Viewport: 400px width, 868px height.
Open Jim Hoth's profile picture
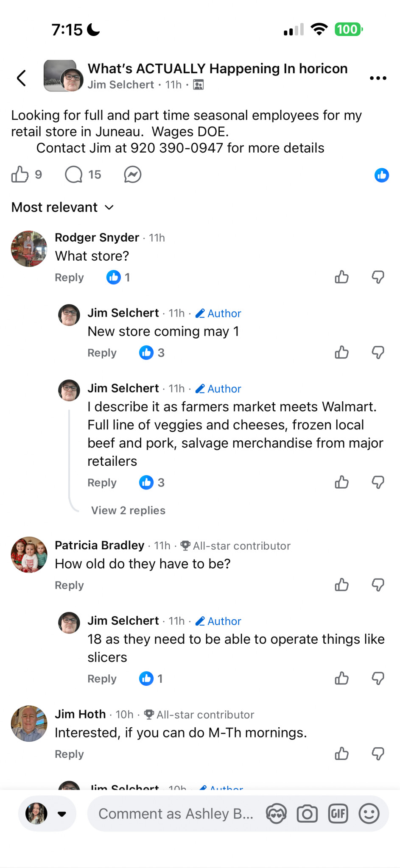pos(29,723)
